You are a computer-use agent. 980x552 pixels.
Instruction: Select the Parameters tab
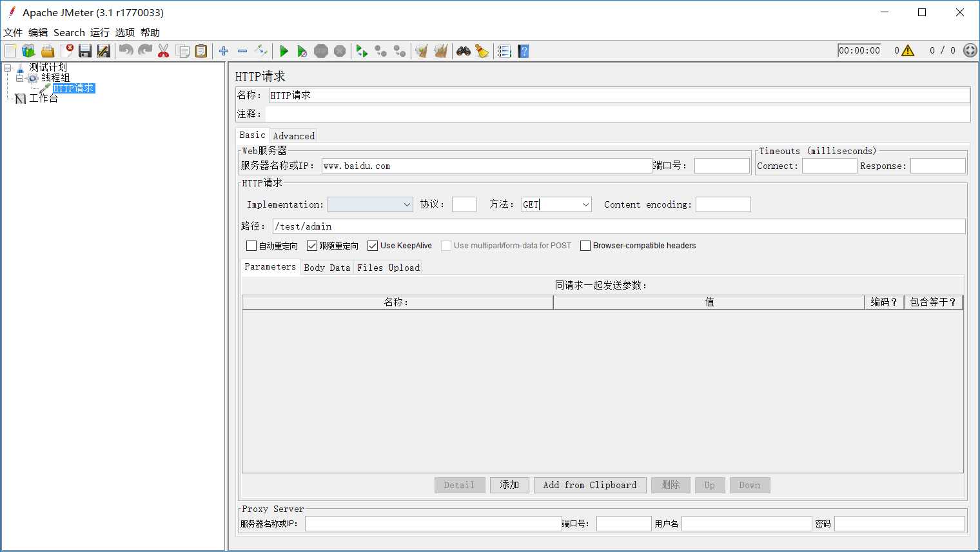[x=270, y=266]
